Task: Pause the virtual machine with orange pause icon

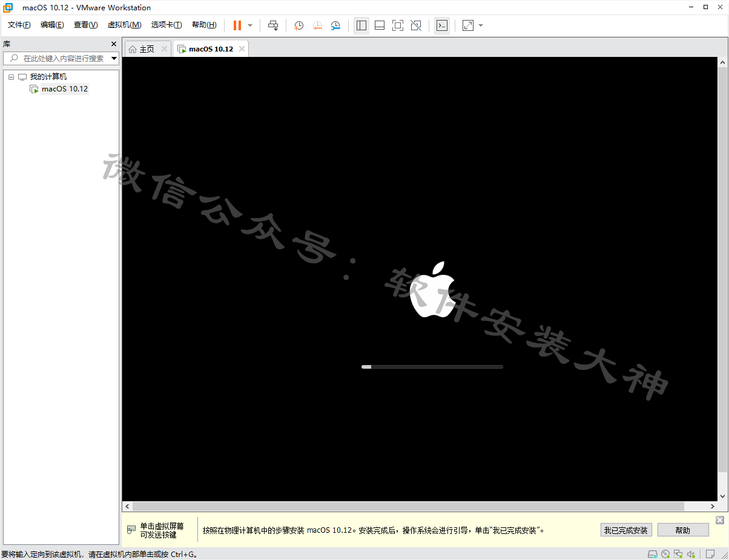Action: (237, 25)
